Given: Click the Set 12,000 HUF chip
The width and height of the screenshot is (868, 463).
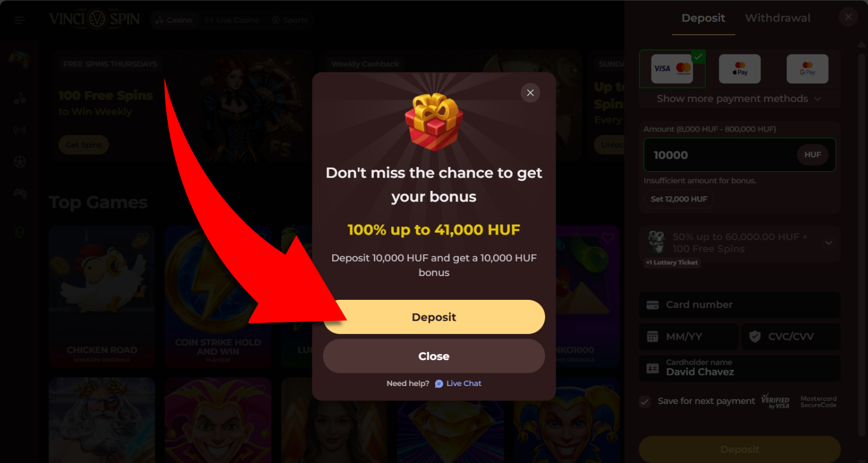Looking at the screenshot, I should click(679, 199).
